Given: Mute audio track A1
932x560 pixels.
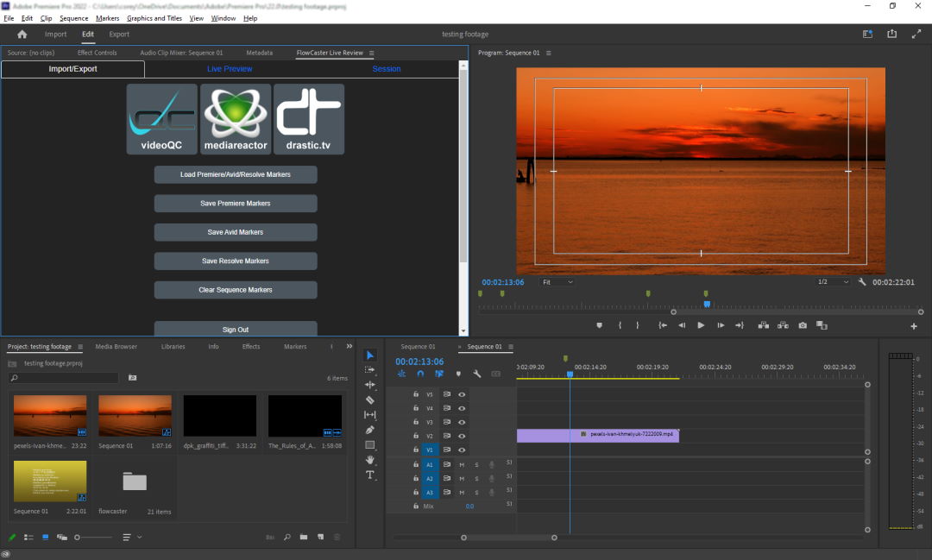Looking at the screenshot, I should click(462, 464).
